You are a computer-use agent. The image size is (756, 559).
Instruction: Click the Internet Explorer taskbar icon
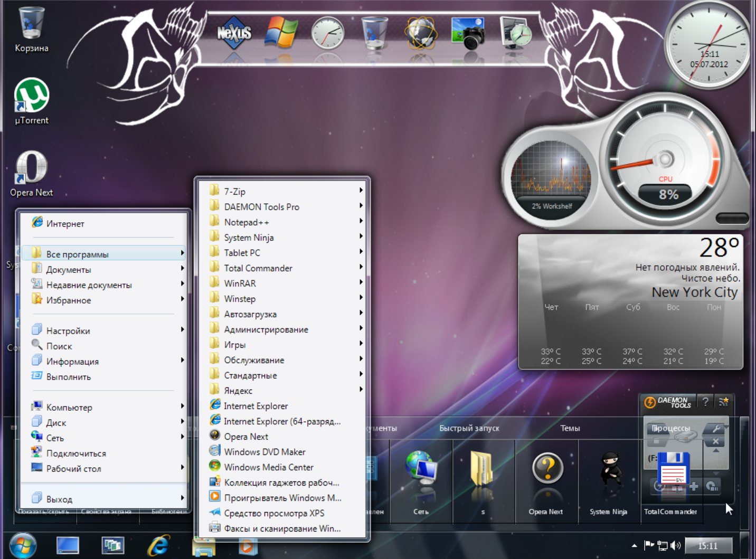point(158,545)
